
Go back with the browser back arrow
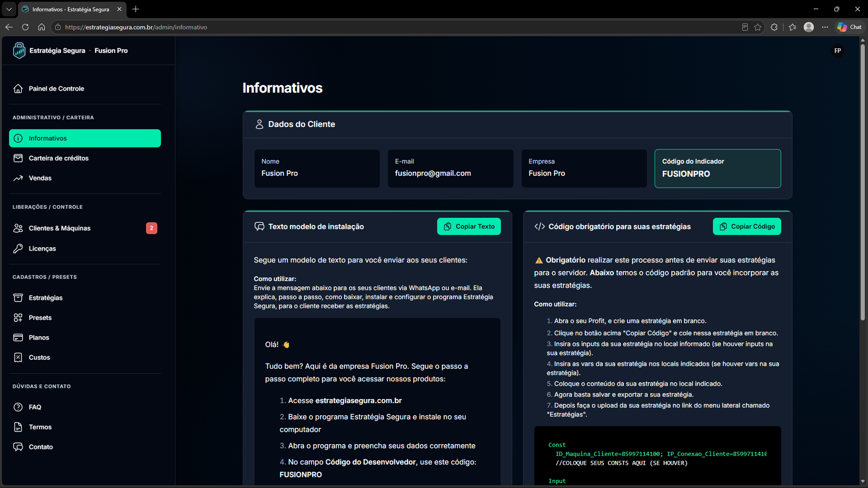pos(9,27)
